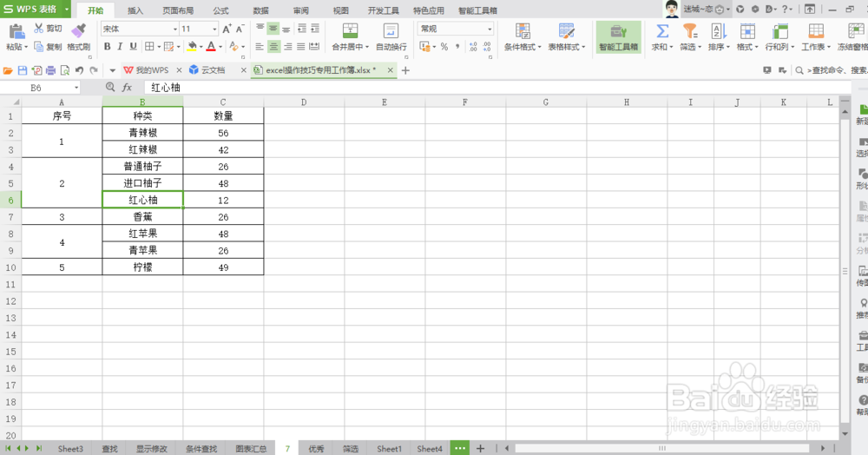Switch to the Review (审阅) tab
868x455 pixels.
300,10
